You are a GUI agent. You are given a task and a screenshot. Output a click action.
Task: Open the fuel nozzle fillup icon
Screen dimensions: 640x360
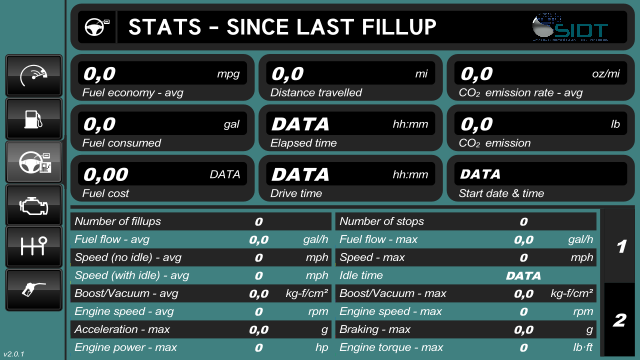[x=34, y=290]
